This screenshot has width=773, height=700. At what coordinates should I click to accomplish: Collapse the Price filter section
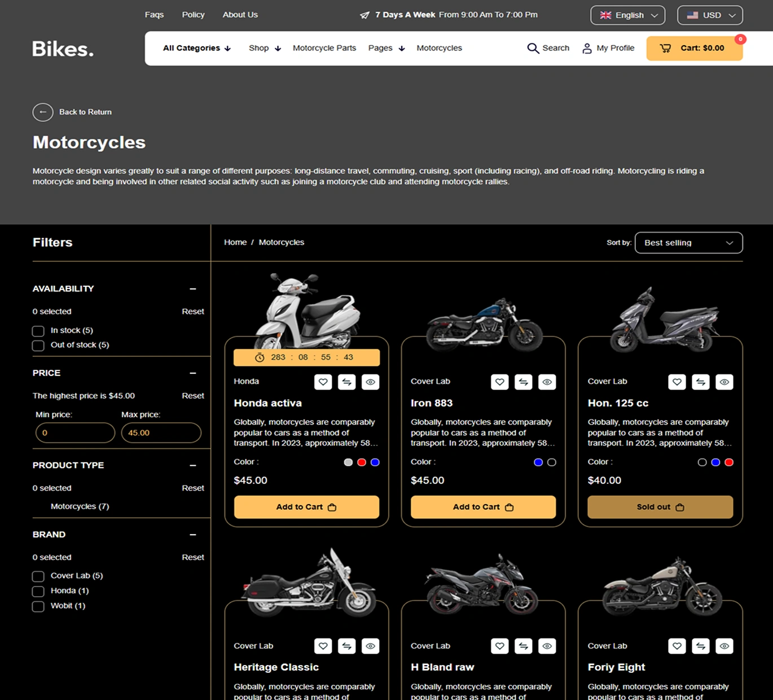193,373
